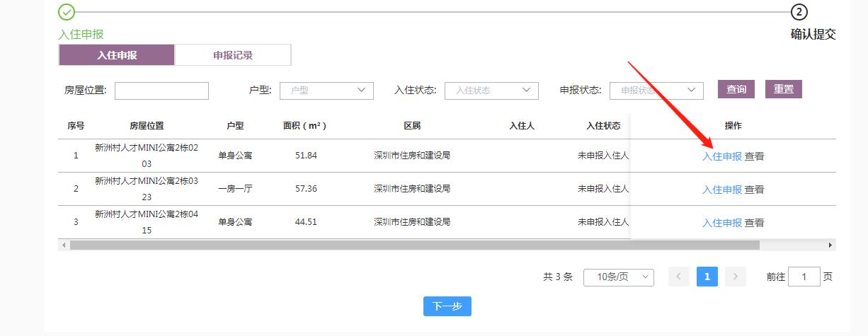The image size is (868, 336).
Task: Open the 申报状态 dropdown
Action: click(x=656, y=91)
